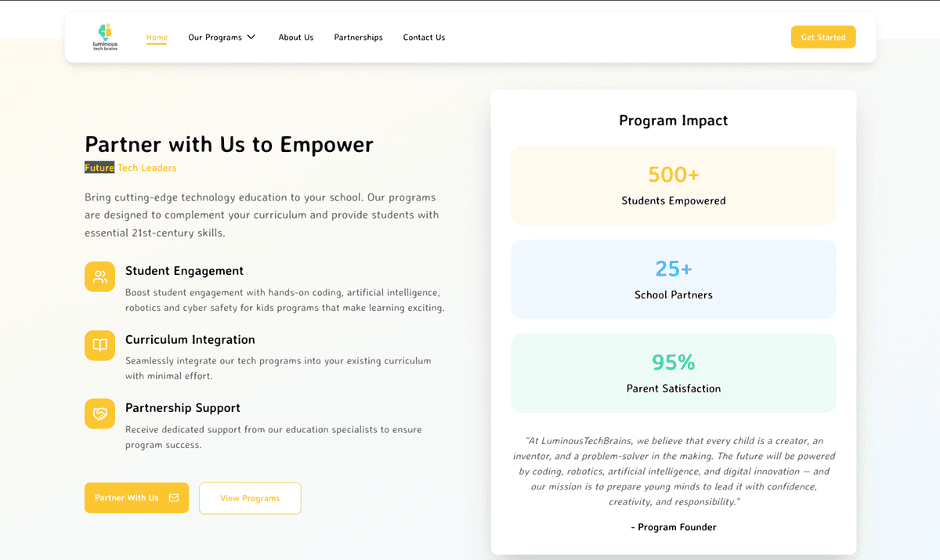
Task: Open the Partnerships nav link
Action: click(358, 38)
